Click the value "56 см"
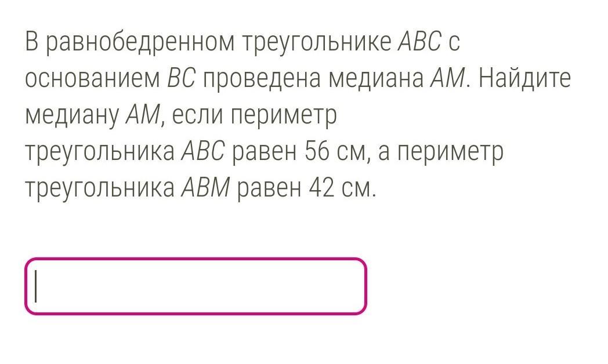The image size is (608, 364). 335,152
